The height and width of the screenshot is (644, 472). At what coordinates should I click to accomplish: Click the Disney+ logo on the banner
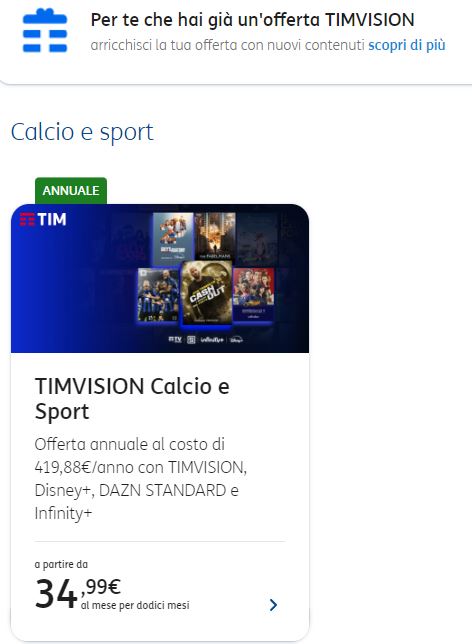236,339
